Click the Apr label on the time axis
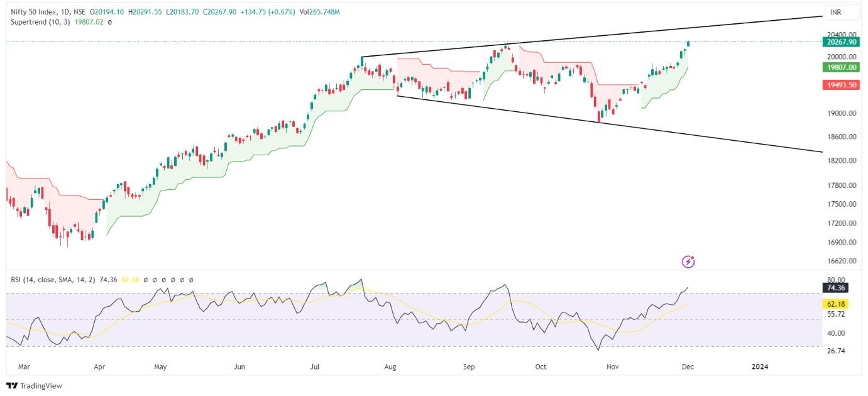Screen dimensions: 868x396 pos(99,366)
